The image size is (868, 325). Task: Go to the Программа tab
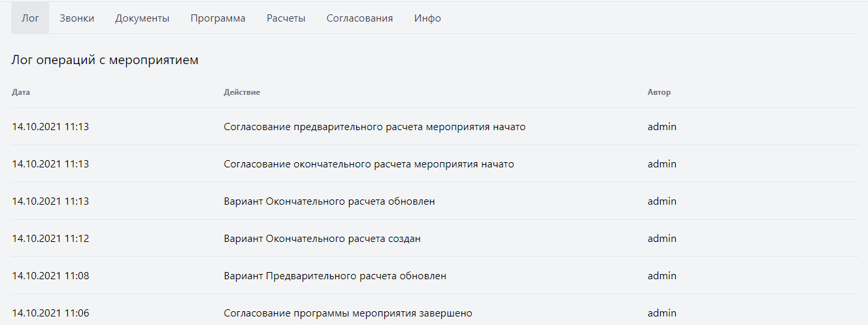218,18
